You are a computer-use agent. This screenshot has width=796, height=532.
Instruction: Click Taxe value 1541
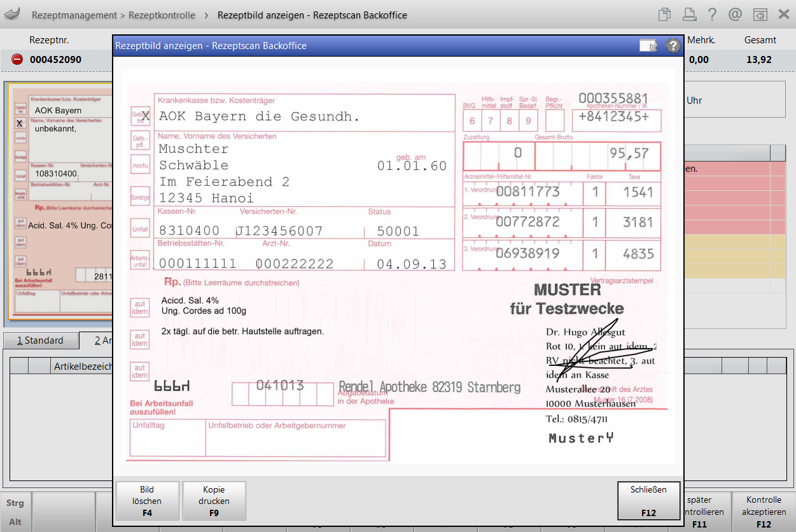click(x=638, y=192)
